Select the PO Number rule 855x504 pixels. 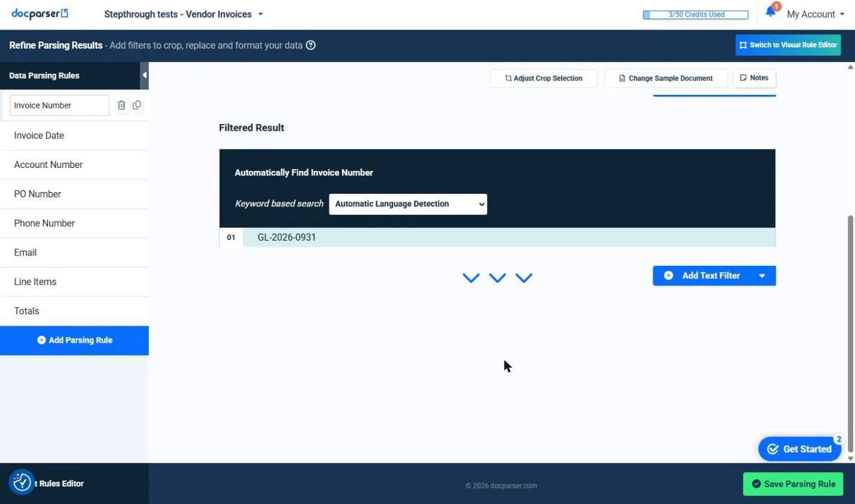pos(74,194)
